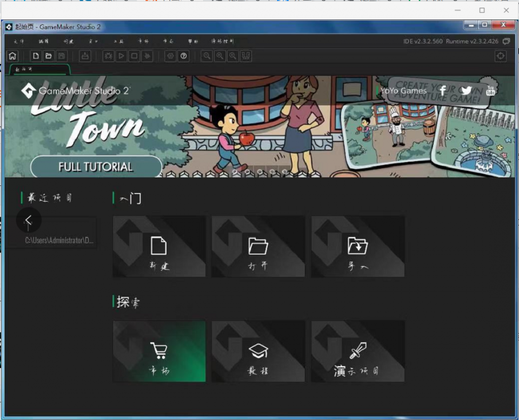Image resolution: width=519 pixels, height=420 pixels.
Task: Click the 新建 (New) project tile
Action: click(x=159, y=246)
